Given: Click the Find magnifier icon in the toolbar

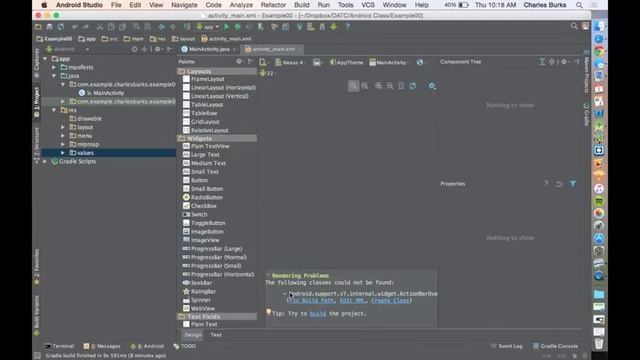Looking at the screenshot, I should pyautogui.click(x=136, y=27).
